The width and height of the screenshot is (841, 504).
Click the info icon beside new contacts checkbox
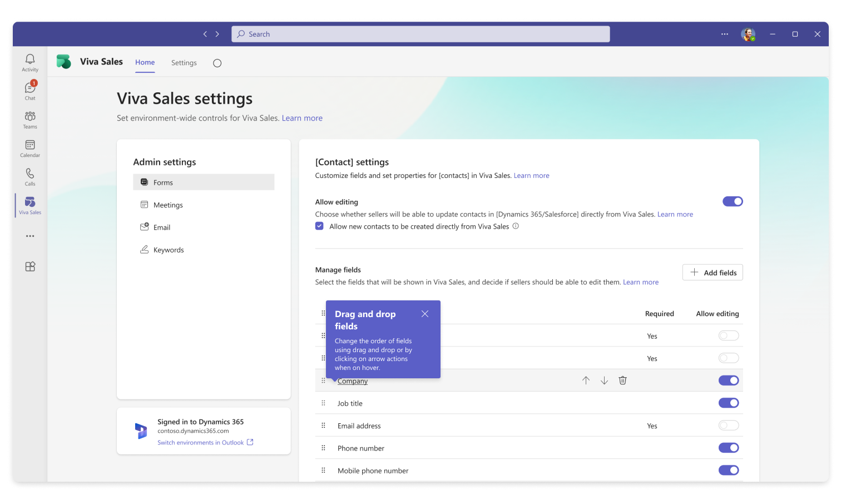(x=516, y=226)
